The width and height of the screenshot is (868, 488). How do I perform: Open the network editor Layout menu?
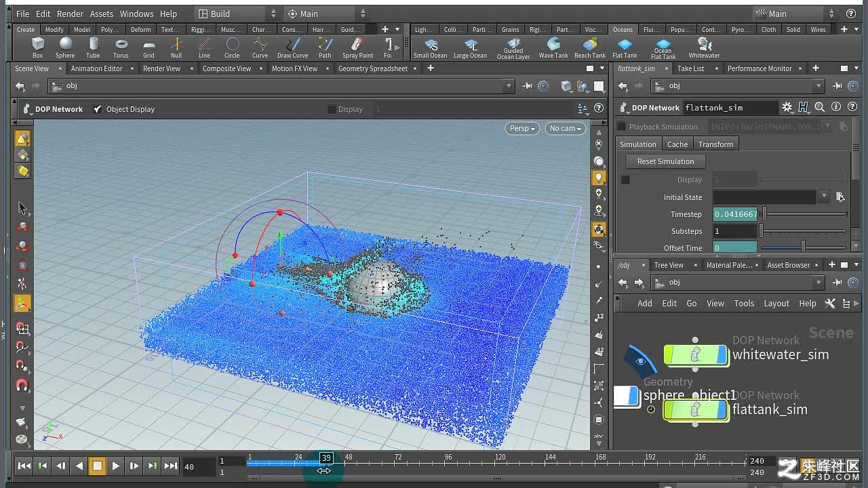click(x=776, y=304)
